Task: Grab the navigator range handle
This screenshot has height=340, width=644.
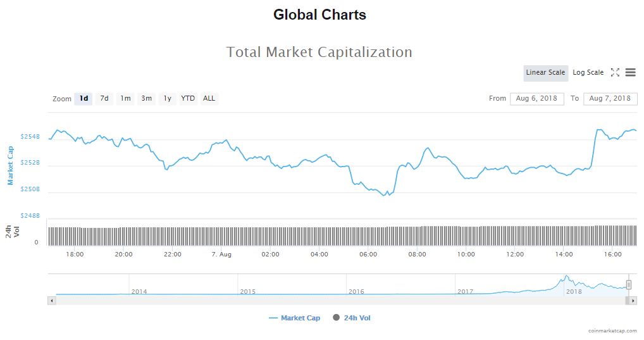Action: pos(629,285)
